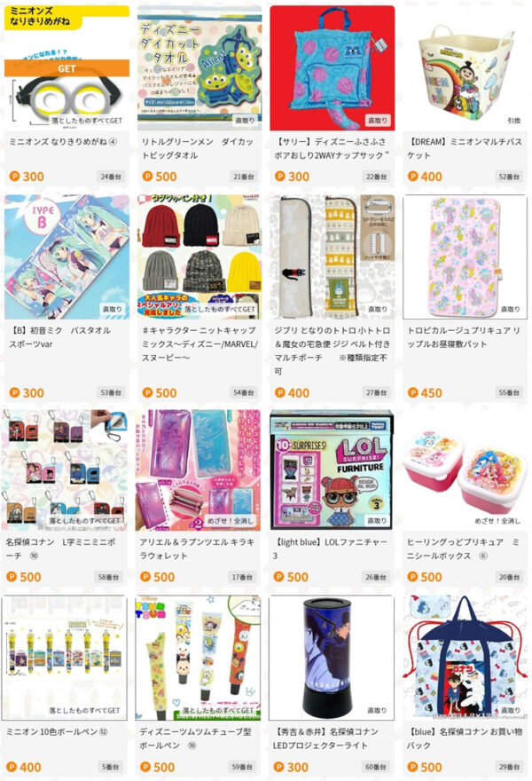The width and height of the screenshot is (532, 781).
Task: View the Hatsune Miku bath towel thumbnail
Action: click(66, 256)
